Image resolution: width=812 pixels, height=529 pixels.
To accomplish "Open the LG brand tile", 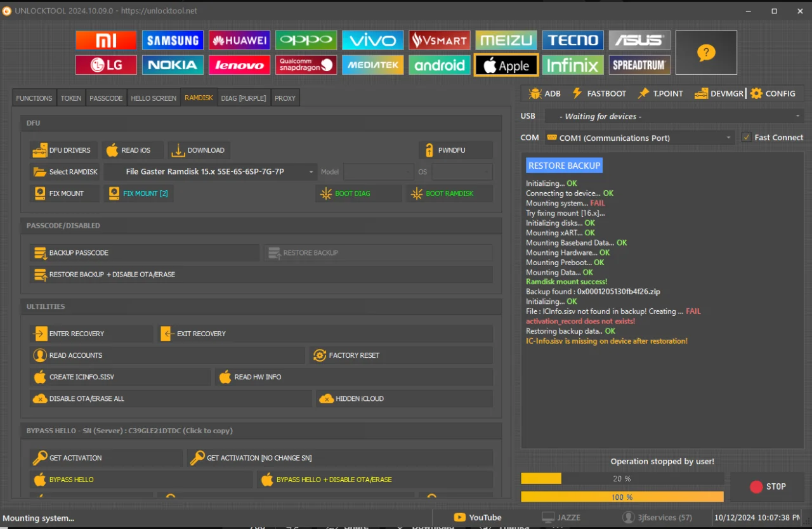I will [106, 65].
